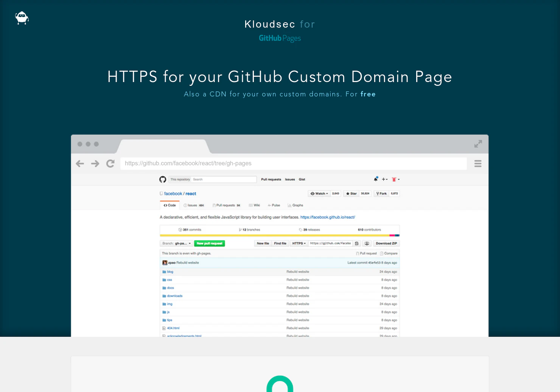The height and width of the screenshot is (392, 560).
Task: Click the New pull request button
Action: click(210, 243)
